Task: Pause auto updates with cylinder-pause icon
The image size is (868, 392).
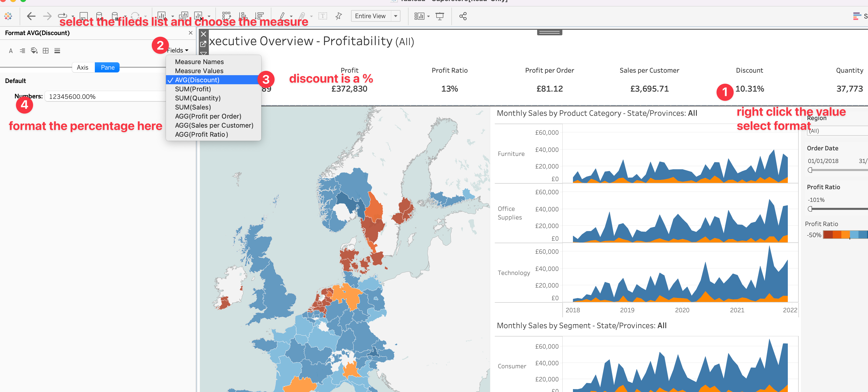Action: coord(115,16)
